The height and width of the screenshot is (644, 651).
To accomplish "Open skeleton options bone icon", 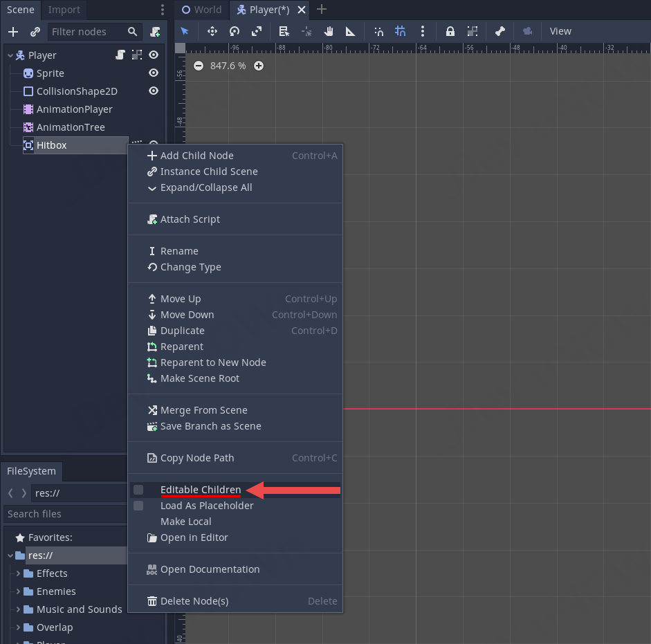I will pos(500,31).
